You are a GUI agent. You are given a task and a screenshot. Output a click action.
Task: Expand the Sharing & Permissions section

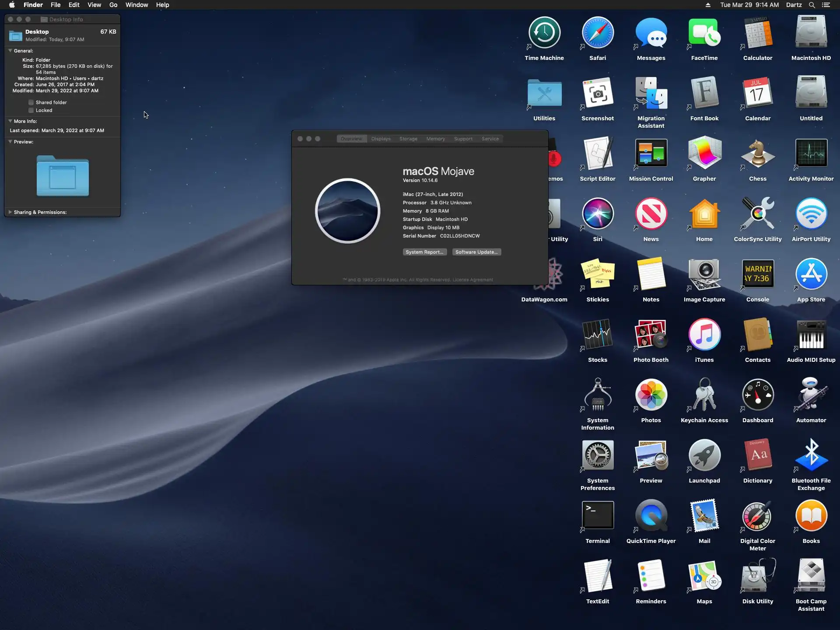(10, 212)
